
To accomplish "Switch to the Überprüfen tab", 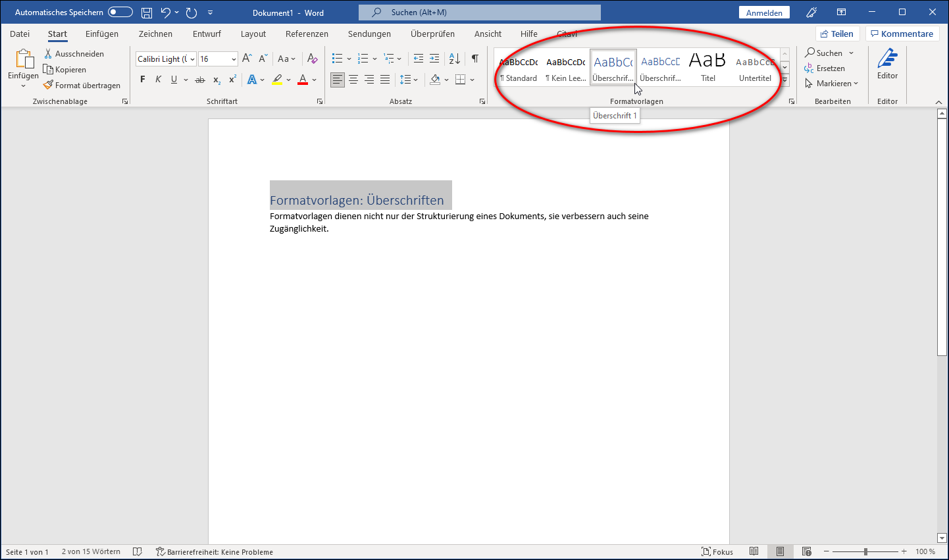I will point(432,34).
